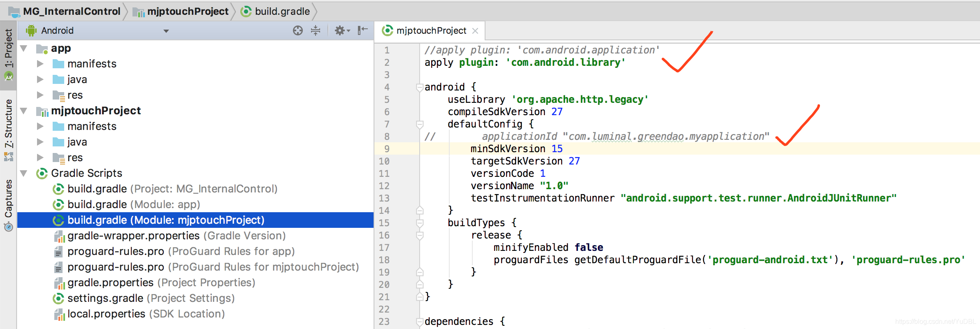980x329 pixels.
Task: Click the Android robot icon in view selector
Action: coord(31,30)
